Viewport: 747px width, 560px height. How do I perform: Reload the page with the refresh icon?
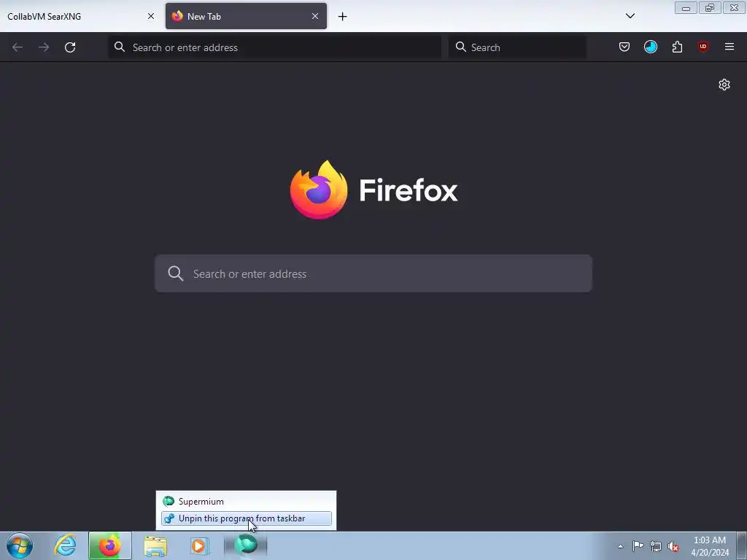pos(70,47)
